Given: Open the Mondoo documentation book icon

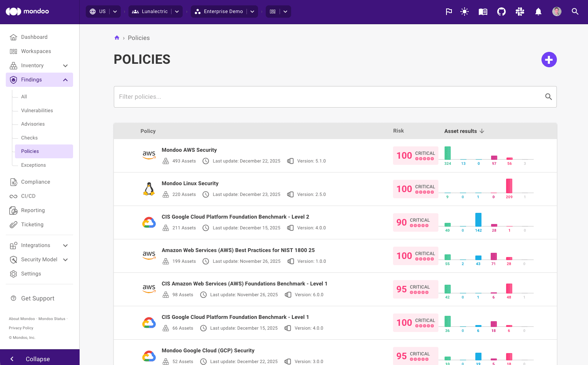Looking at the screenshot, I should [x=483, y=12].
